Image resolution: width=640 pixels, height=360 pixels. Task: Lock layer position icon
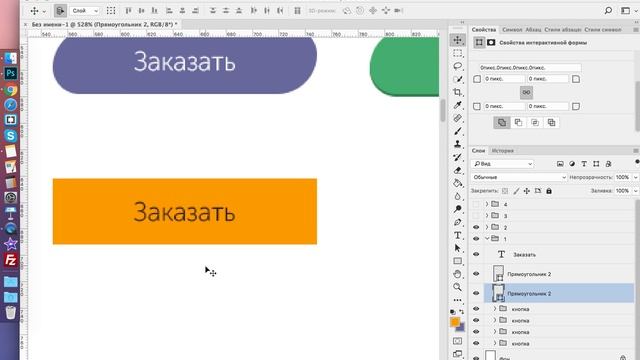(527, 191)
